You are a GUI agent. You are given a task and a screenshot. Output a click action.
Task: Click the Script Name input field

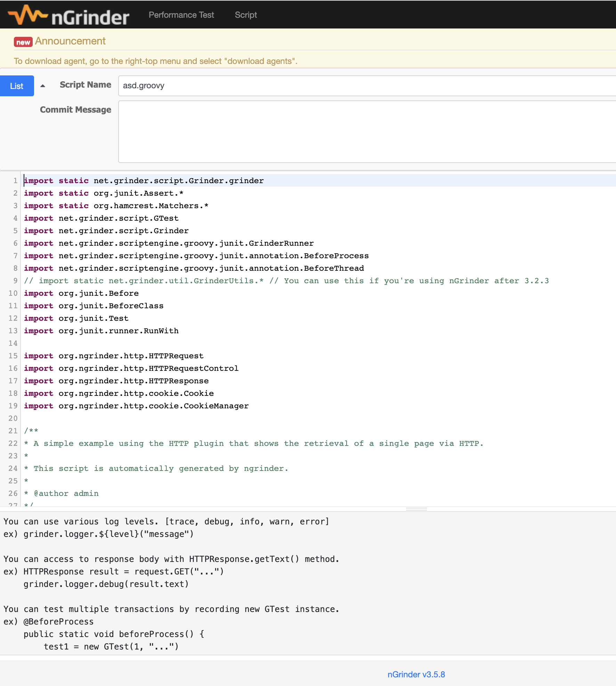pos(367,86)
